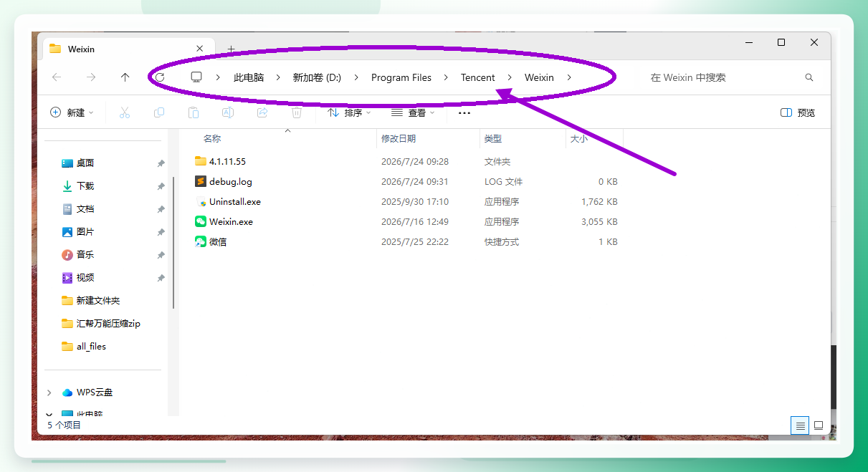Unpin 下载 via its pin icon
The image size is (868, 472).
[x=161, y=186]
